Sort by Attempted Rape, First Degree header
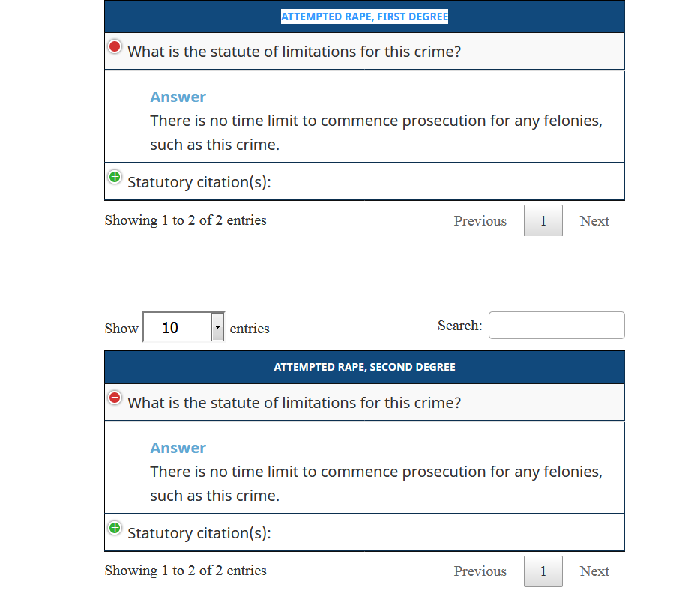The width and height of the screenshot is (700, 594). pos(364,16)
